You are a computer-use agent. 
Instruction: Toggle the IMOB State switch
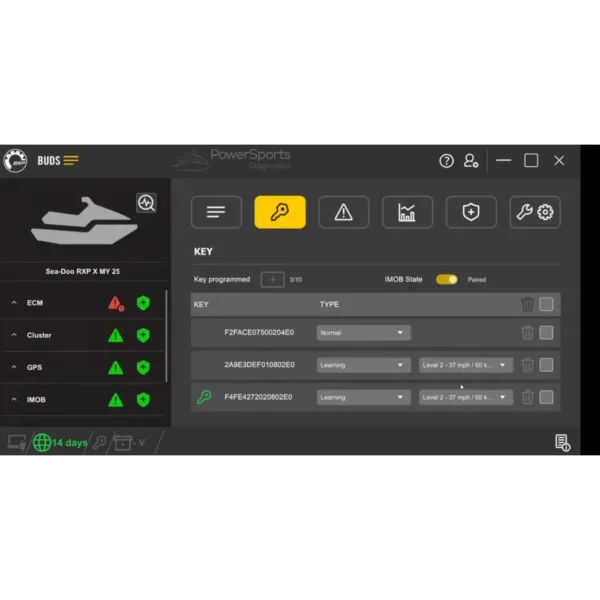pyautogui.click(x=447, y=280)
